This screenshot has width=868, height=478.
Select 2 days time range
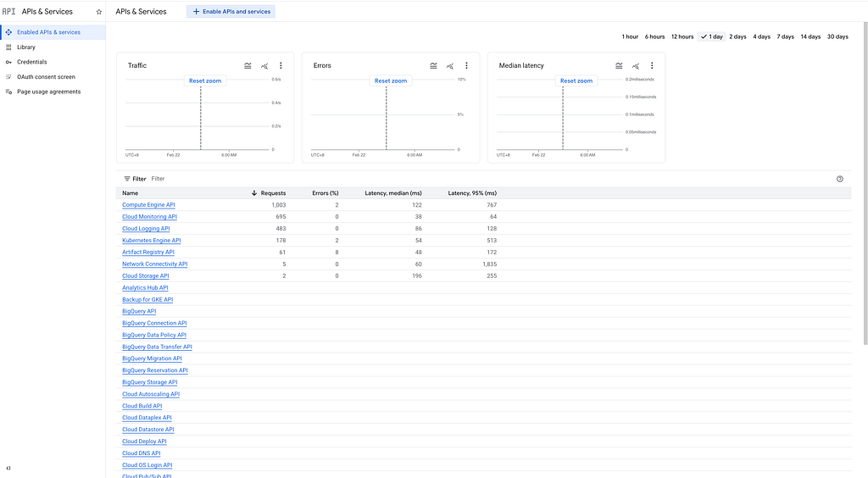click(x=737, y=36)
